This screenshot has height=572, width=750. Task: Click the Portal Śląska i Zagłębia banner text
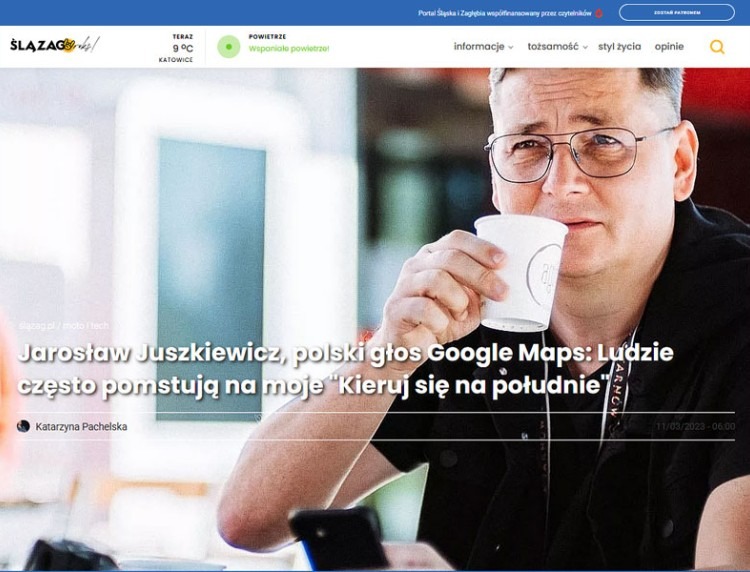[x=505, y=13]
